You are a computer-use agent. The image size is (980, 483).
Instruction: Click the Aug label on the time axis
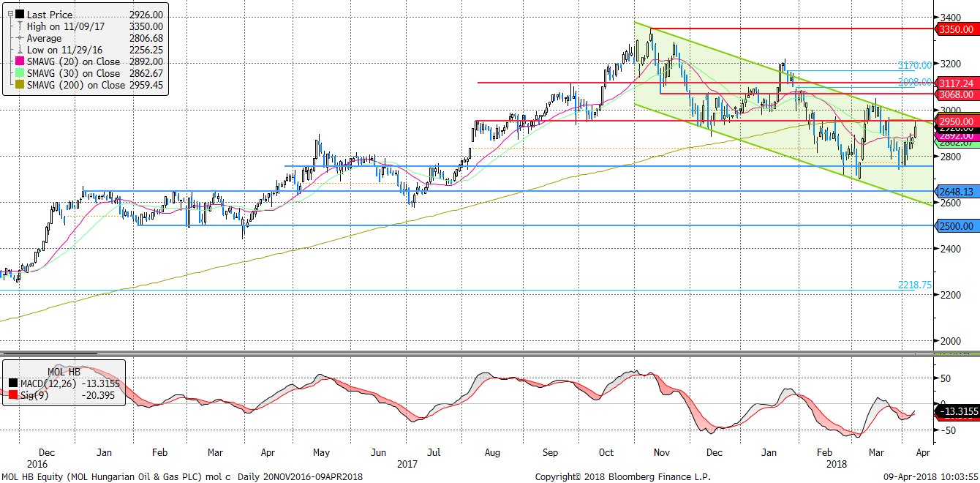492,453
